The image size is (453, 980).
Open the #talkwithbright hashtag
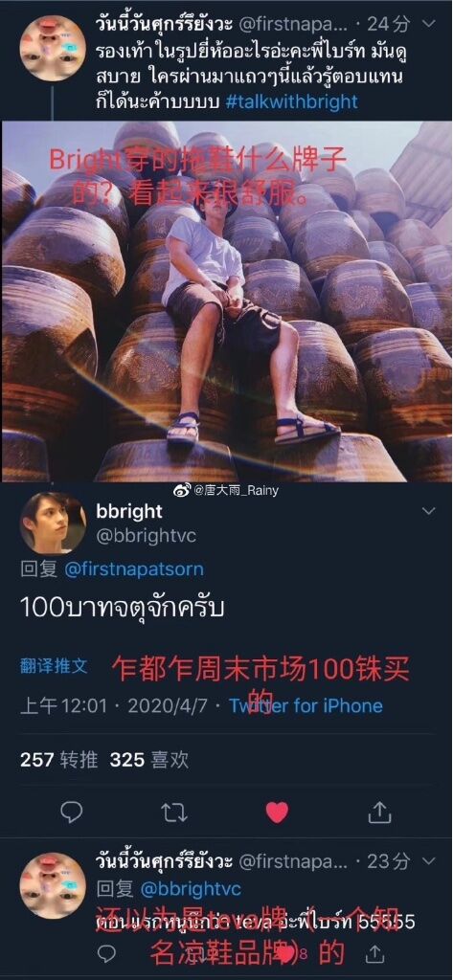tap(291, 101)
